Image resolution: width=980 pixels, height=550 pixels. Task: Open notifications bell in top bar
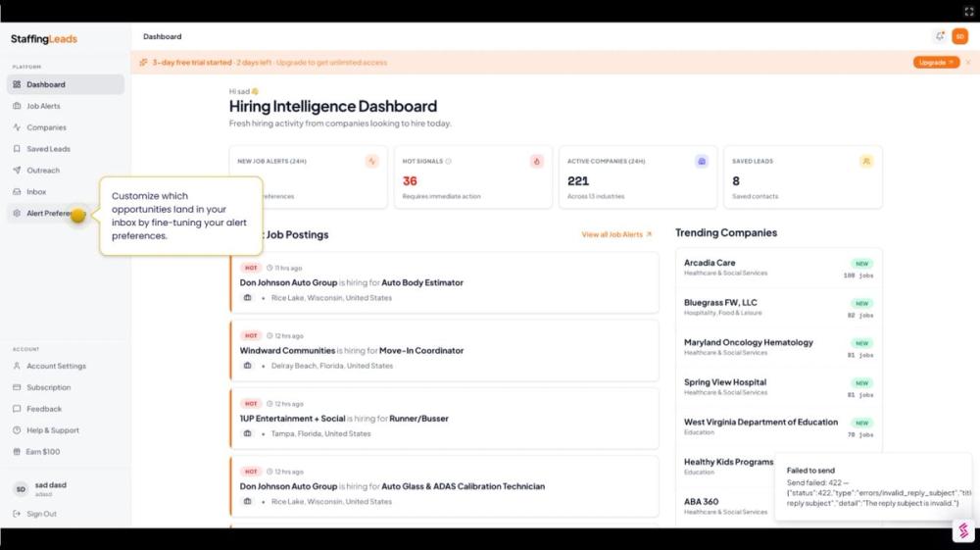click(940, 36)
